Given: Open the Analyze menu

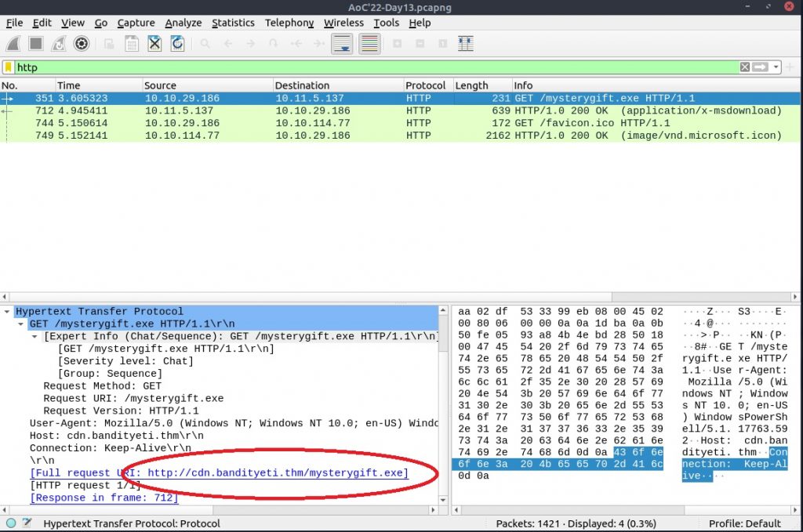Looking at the screenshot, I should [183, 23].
